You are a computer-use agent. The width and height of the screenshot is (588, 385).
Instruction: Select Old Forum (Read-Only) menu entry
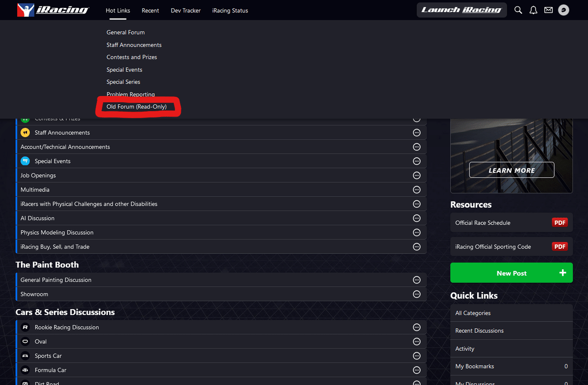tap(137, 106)
